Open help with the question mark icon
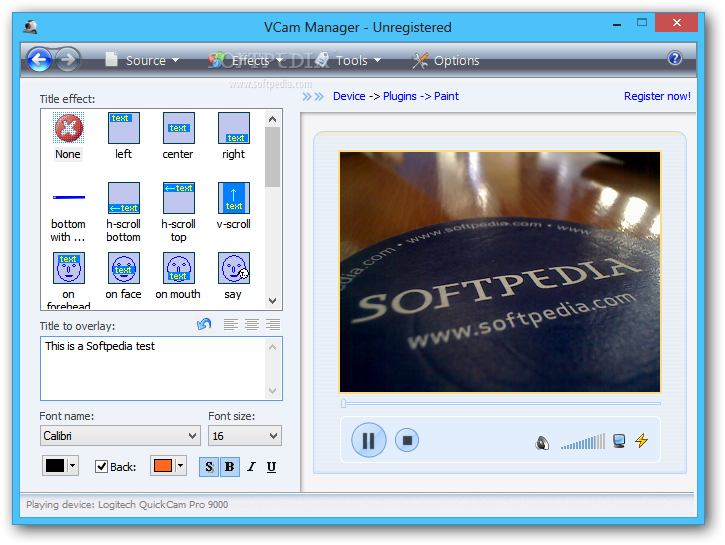Screen dimensions: 725x545 (x=675, y=58)
